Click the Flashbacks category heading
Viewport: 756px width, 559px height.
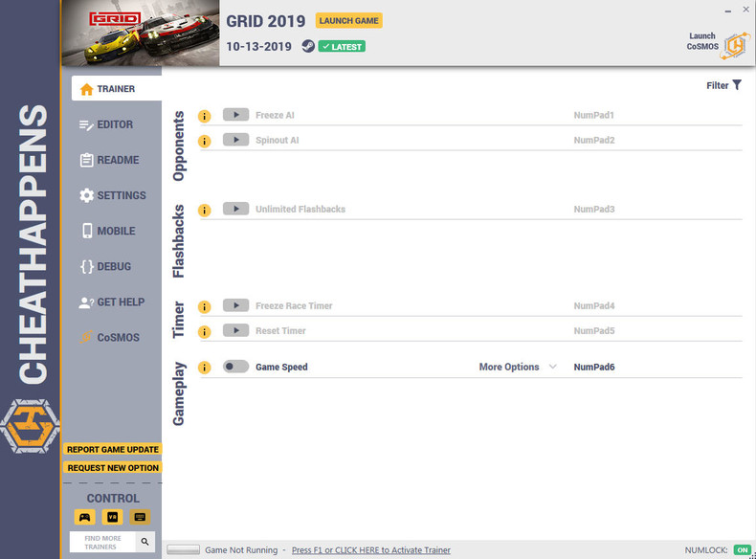pyautogui.click(x=178, y=241)
